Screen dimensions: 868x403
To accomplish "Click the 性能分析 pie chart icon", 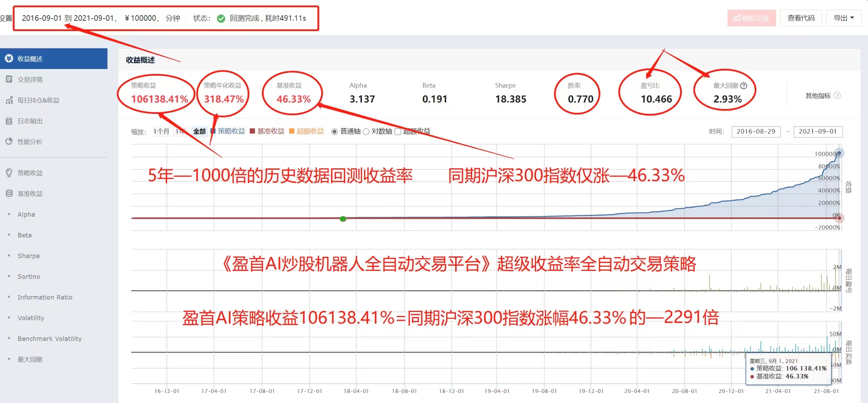I will [9, 141].
